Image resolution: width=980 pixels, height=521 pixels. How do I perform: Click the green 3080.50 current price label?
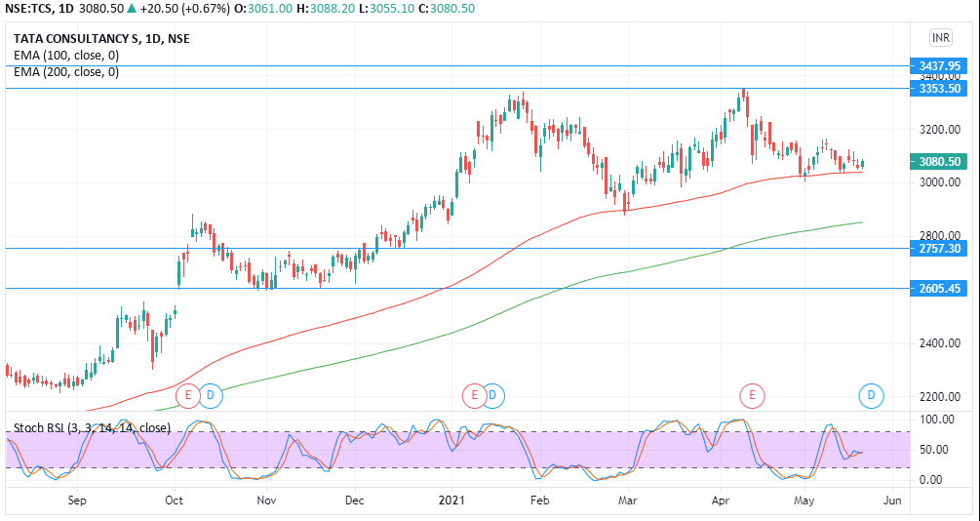pos(940,162)
